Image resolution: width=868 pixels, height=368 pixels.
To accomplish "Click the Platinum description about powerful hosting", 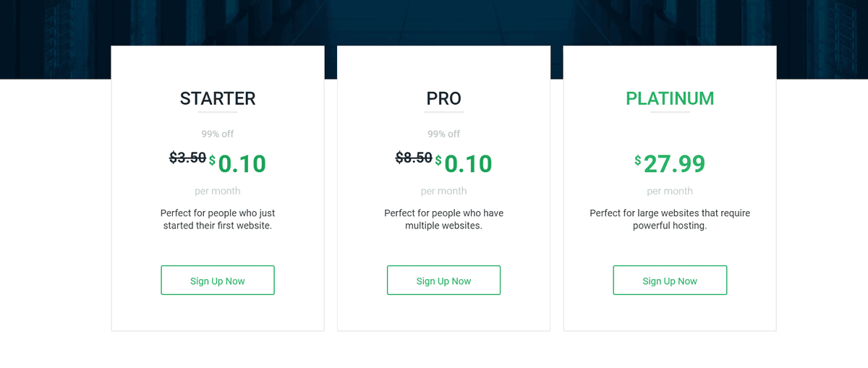I will 670,219.
